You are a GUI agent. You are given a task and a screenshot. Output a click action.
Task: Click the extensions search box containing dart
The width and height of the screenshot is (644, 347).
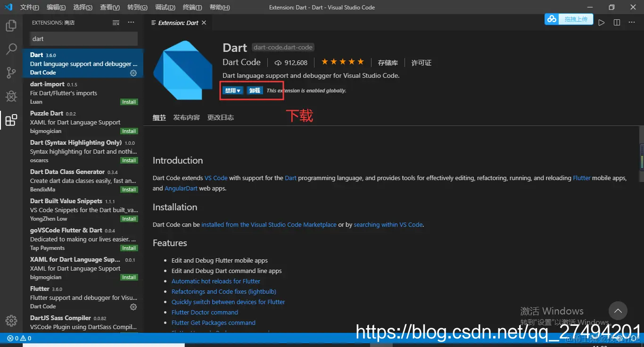pos(84,39)
